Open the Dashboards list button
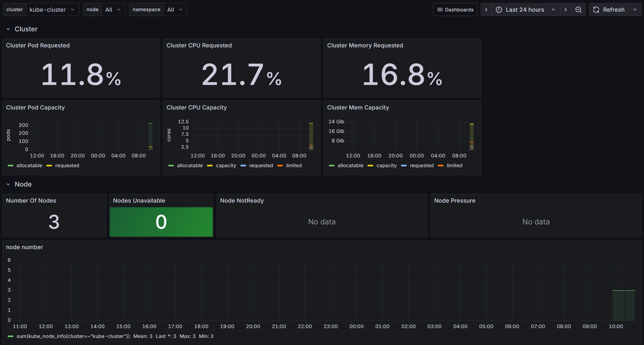644x345 pixels. tap(455, 10)
